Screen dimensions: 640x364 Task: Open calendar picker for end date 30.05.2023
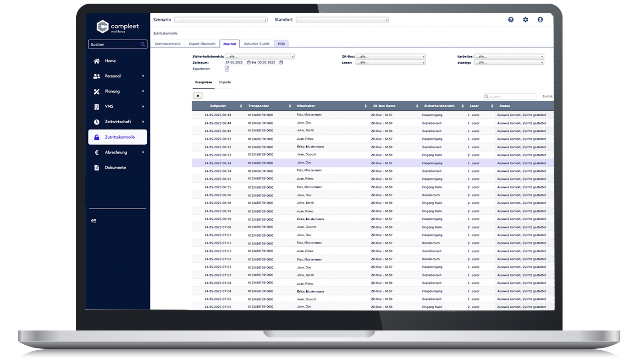pyautogui.click(x=281, y=63)
